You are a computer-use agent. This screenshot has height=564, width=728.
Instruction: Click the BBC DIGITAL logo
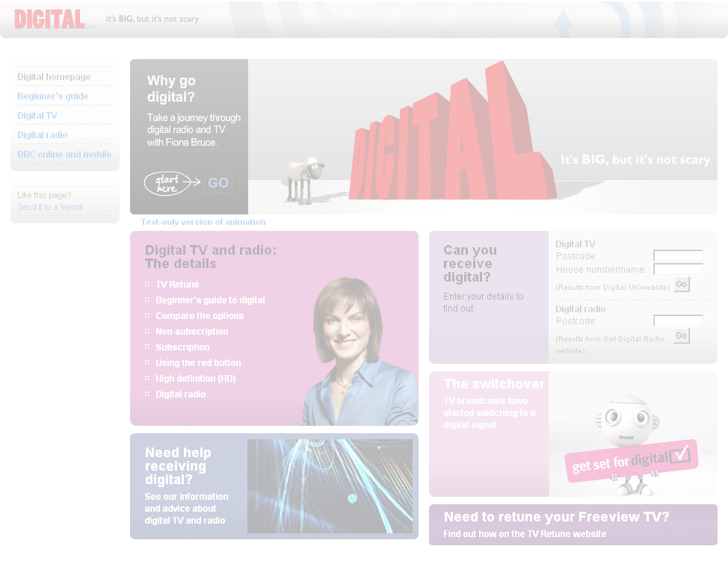(50, 19)
